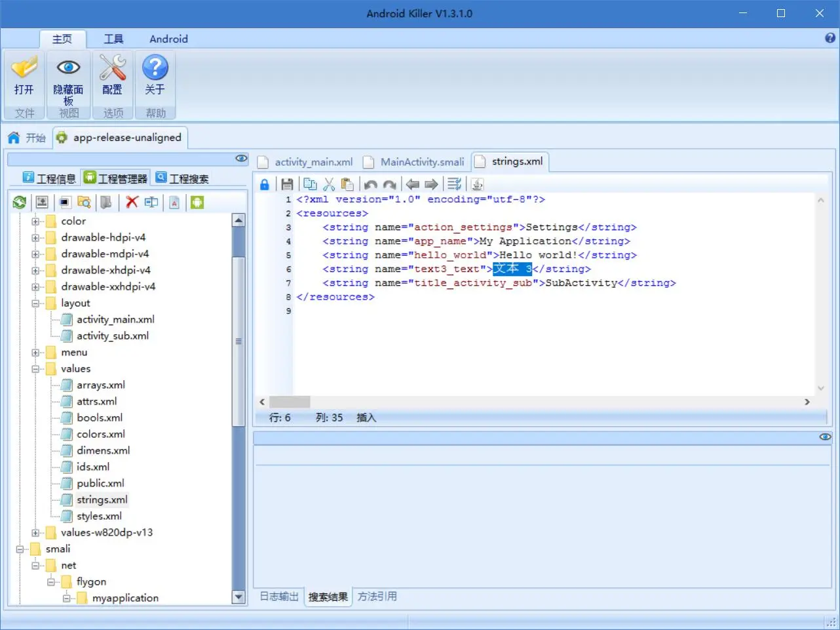Image resolution: width=840 pixels, height=630 pixels.
Task: Click the undo arrow icon
Action: 371,185
